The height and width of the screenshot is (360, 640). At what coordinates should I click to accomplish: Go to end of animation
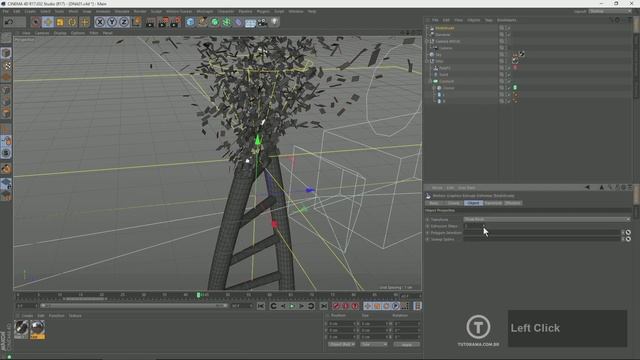pos(324,306)
